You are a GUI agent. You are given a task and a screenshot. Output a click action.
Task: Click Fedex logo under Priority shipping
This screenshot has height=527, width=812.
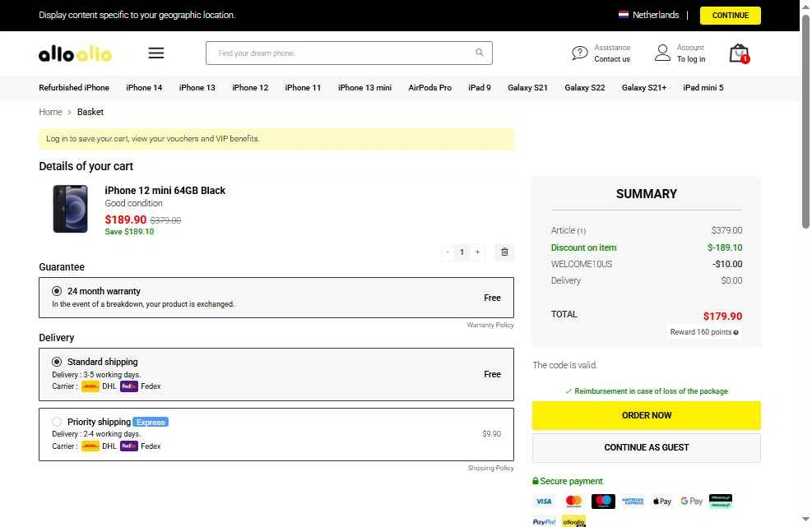129,446
